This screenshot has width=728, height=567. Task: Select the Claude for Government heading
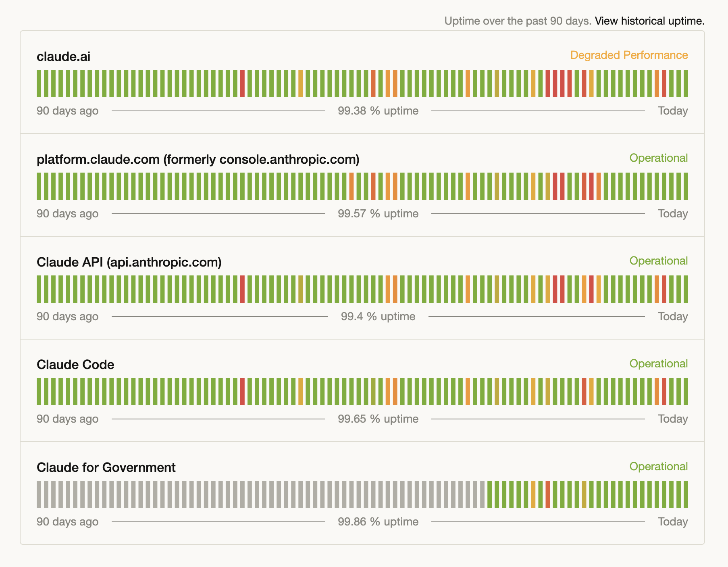coord(106,467)
